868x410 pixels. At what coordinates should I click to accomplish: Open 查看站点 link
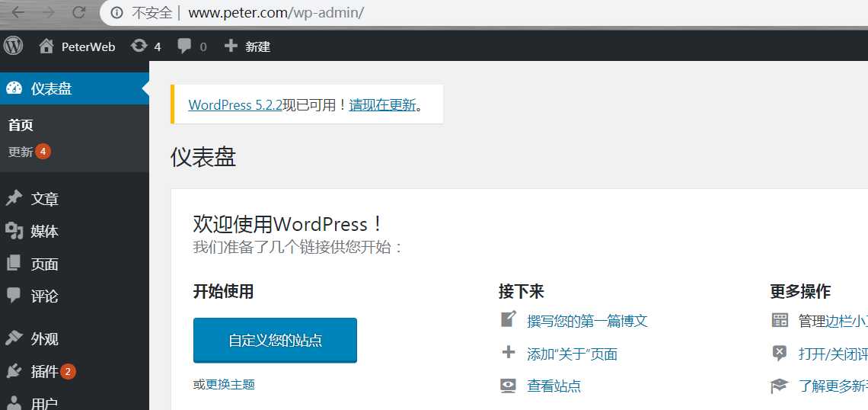[554, 386]
